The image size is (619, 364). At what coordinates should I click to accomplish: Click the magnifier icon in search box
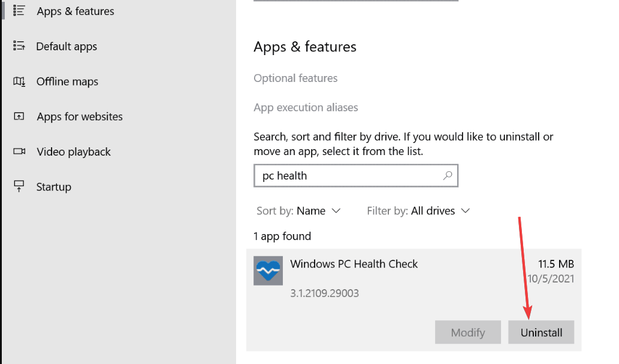[x=447, y=175]
